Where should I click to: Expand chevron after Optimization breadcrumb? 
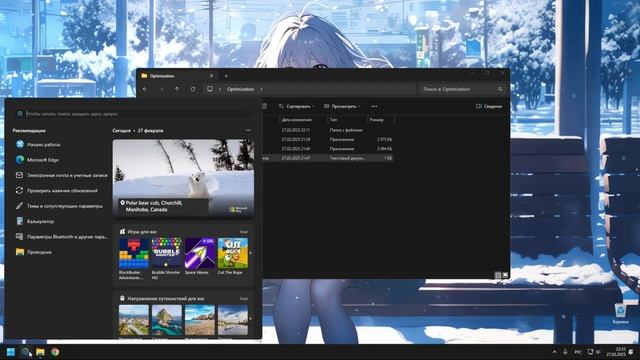coord(261,89)
